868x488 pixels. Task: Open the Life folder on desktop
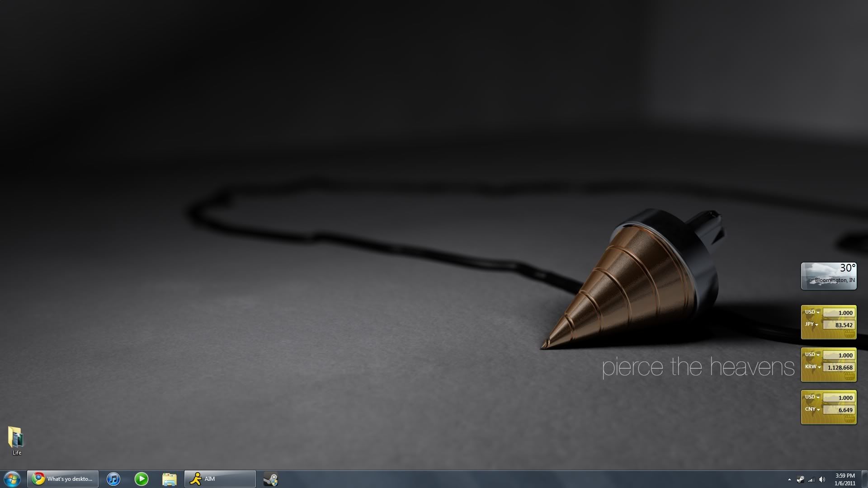(x=17, y=441)
